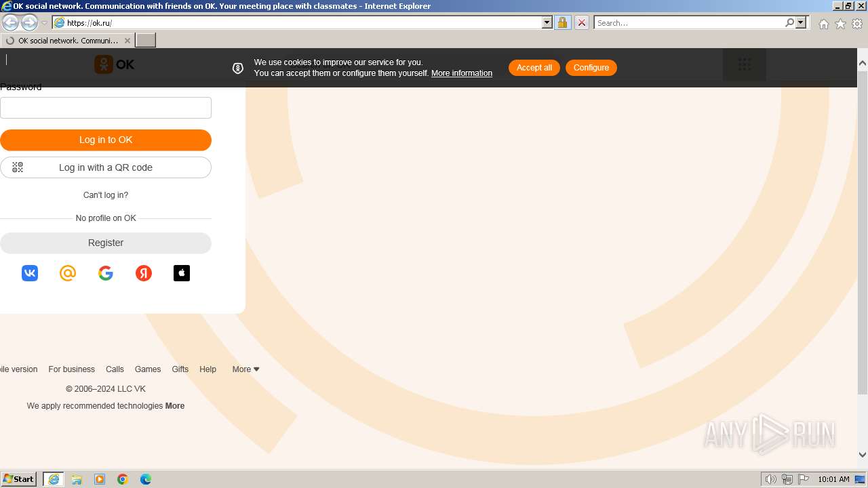
Task: Click Accept all cookies button
Action: [534, 68]
